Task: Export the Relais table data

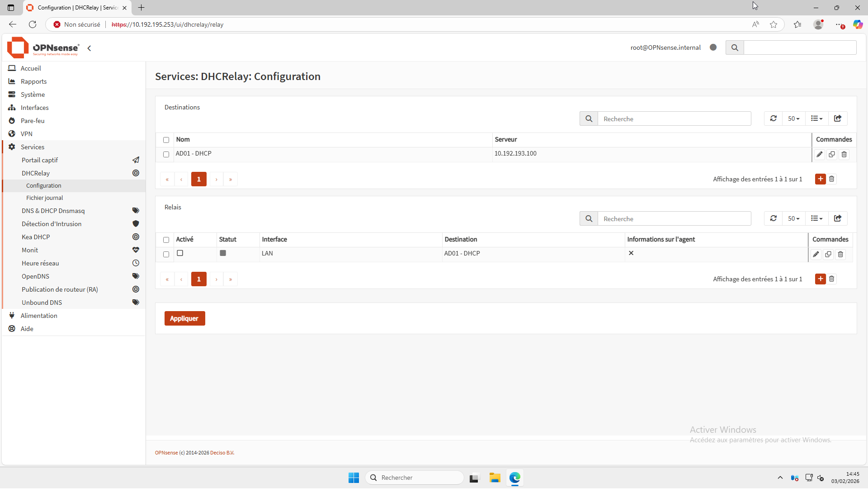Action: coord(837,218)
